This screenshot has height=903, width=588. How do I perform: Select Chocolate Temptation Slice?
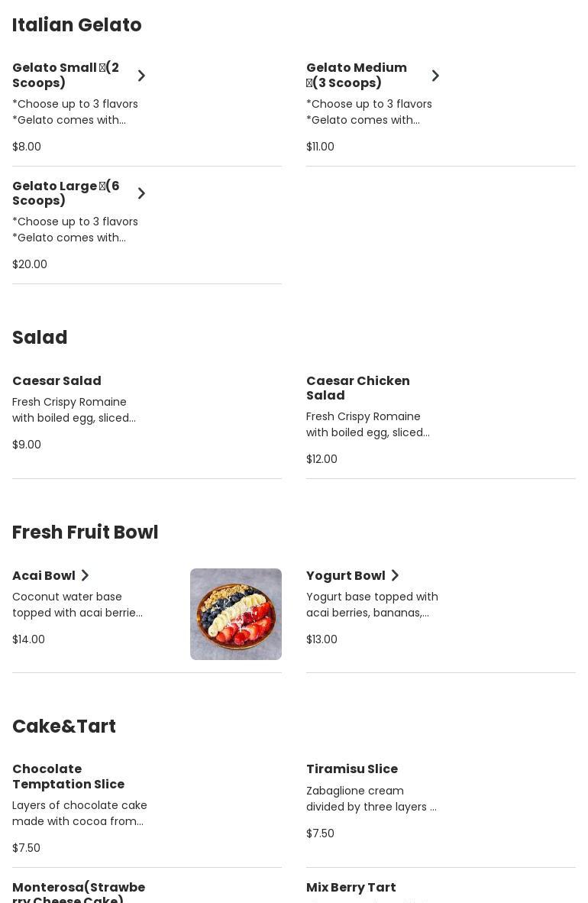[x=68, y=776]
